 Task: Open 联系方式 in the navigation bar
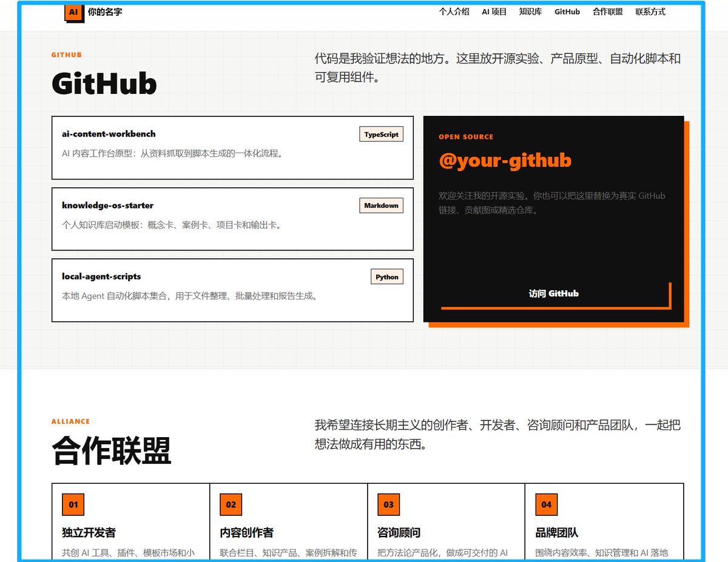[x=650, y=12]
